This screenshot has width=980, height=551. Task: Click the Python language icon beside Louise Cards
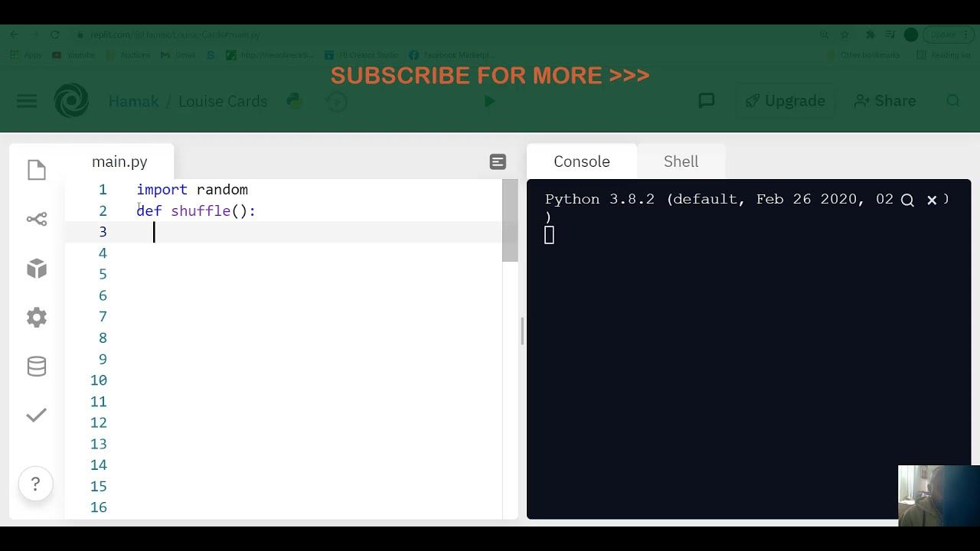[x=294, y=101]
